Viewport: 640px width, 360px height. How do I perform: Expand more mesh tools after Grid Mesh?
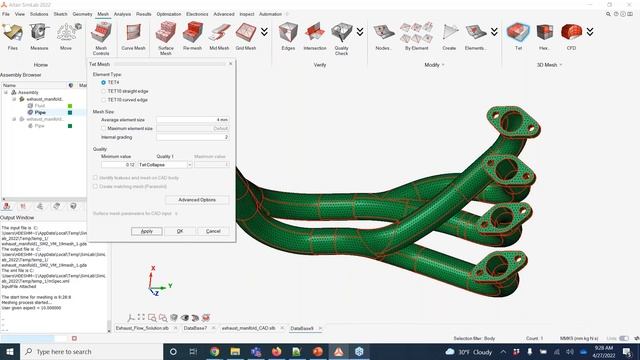(264, 32)
